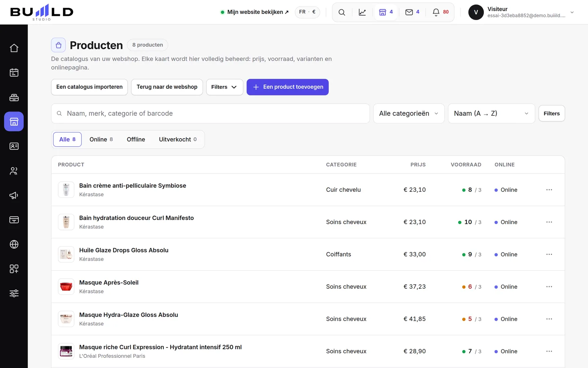
Task: Click the Buiild Studio logo
Action: (x=42, y=12)
